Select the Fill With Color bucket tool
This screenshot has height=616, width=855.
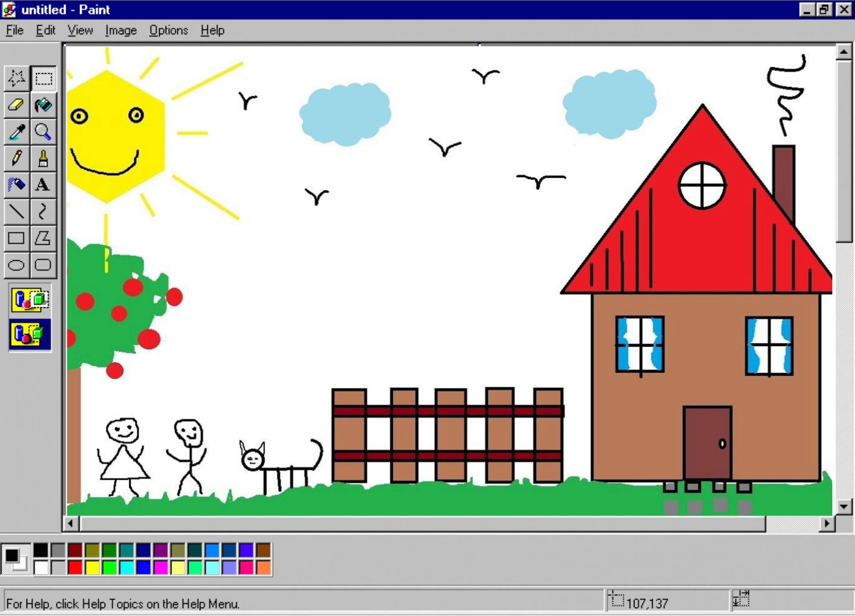click(43, 105)
